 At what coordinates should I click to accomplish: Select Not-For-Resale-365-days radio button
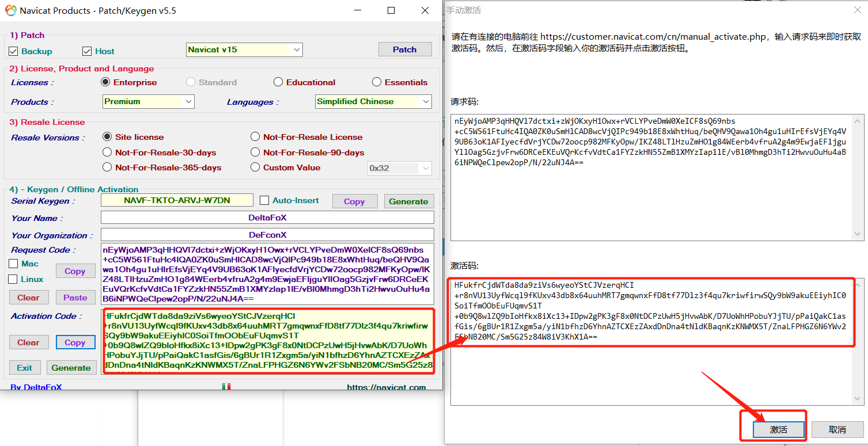click(x=107, y=167)
